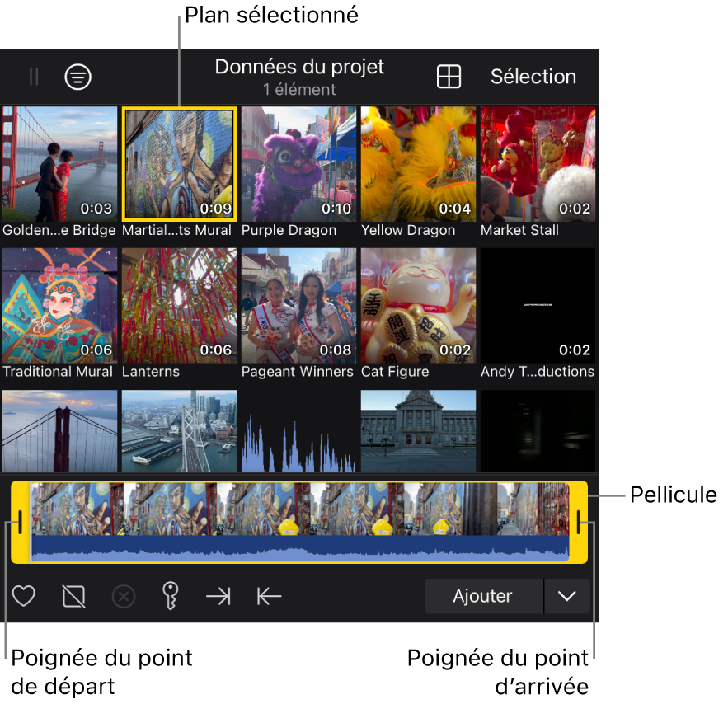The width and height of the screenshot is (728, 704).
Task: Click the left yellow trim handle
Action: click(x=20, y=522)
